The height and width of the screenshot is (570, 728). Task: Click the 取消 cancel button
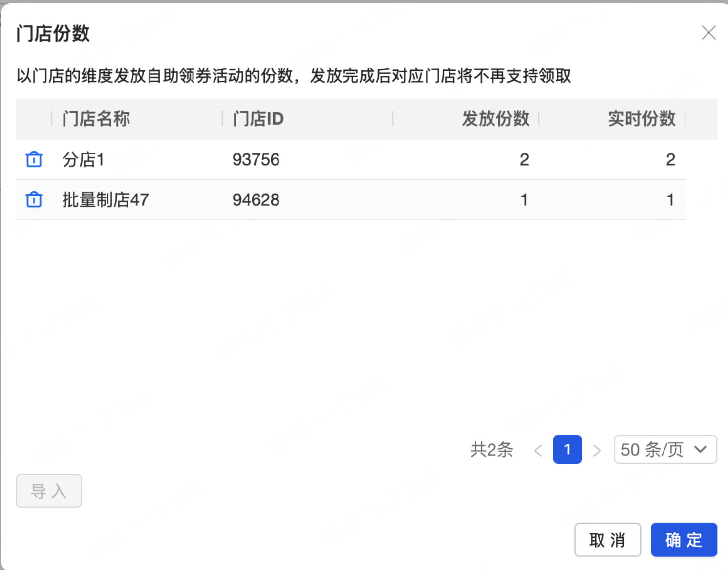click(x=607, y=540)
